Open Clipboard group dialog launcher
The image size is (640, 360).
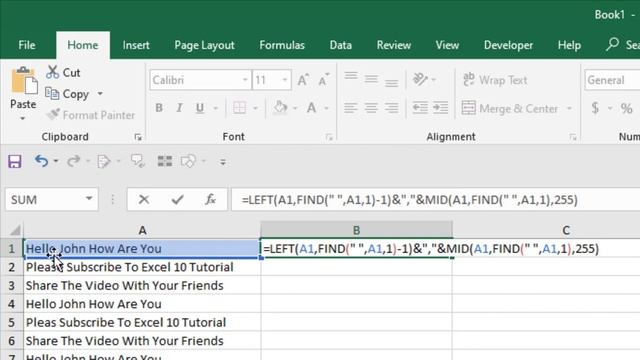[138, 137]
